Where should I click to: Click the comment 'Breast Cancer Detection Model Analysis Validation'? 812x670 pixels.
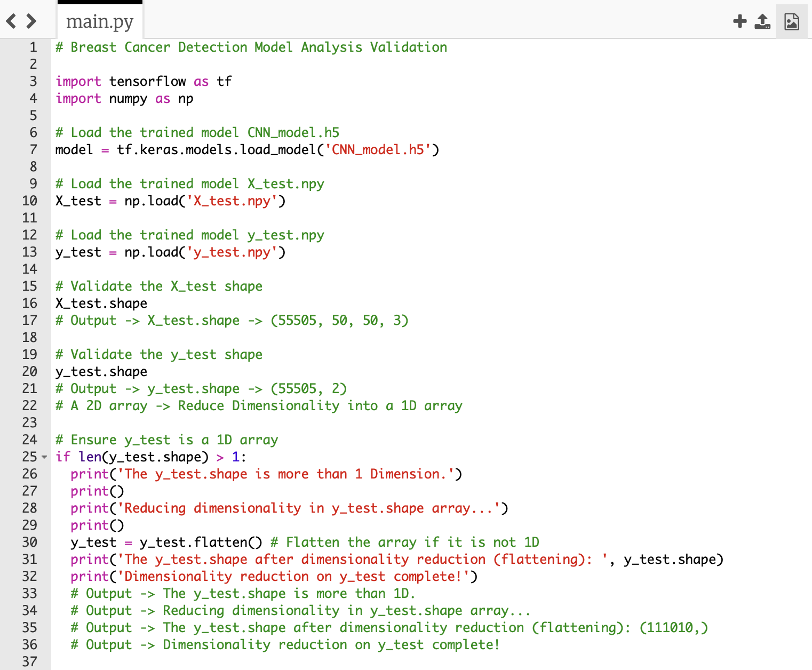[251, 47]
